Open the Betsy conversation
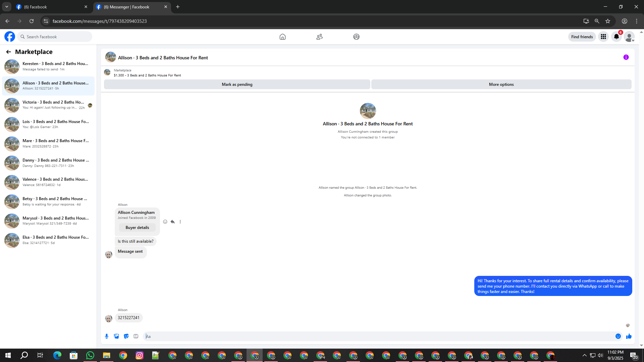 (48, 201)
